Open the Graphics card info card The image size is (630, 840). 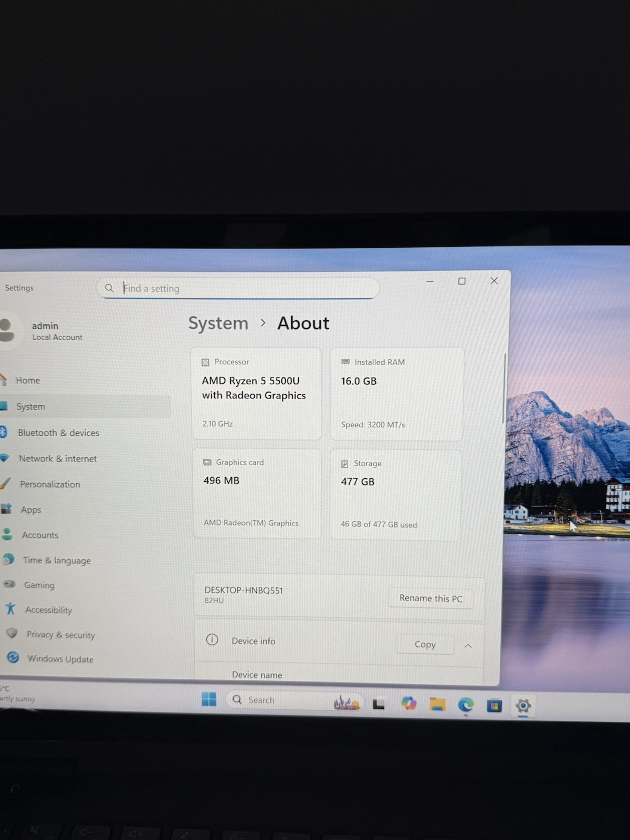[x=257, y=493]
